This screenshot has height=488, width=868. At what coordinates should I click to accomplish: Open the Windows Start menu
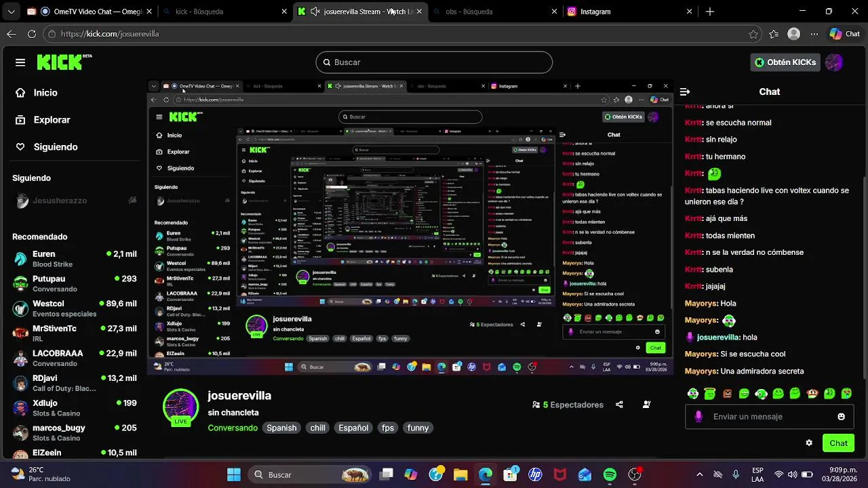(234, 474)
